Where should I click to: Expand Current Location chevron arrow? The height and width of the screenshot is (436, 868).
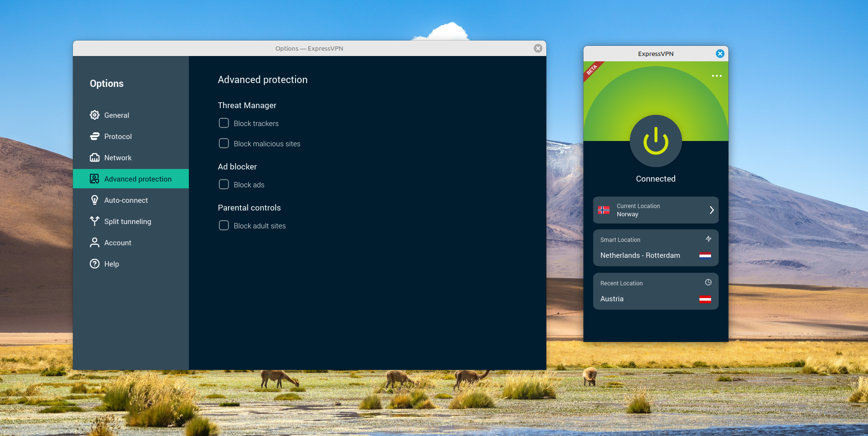[x=711, y=210]
